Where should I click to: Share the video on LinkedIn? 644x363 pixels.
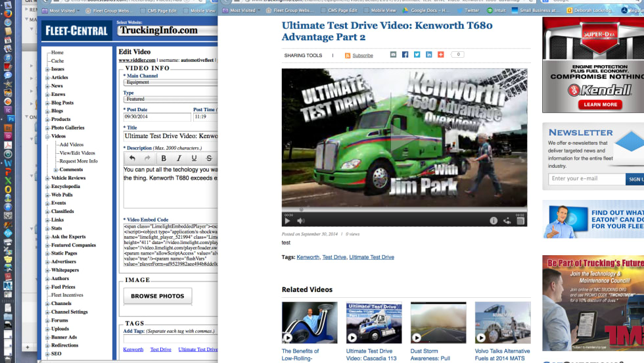point(429,55)
